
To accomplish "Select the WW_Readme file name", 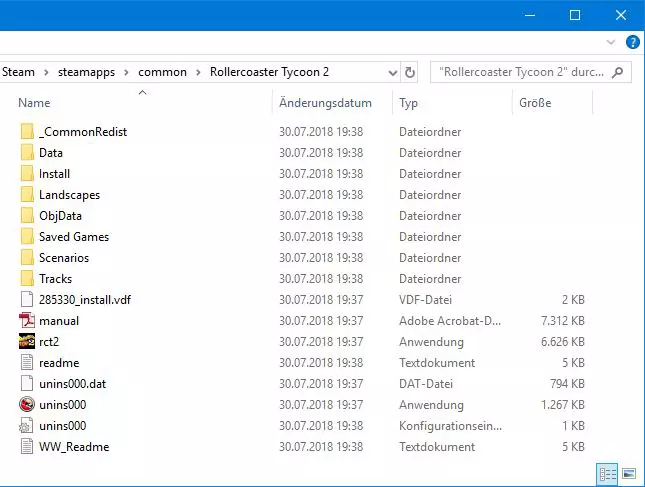I will (74, 446).
